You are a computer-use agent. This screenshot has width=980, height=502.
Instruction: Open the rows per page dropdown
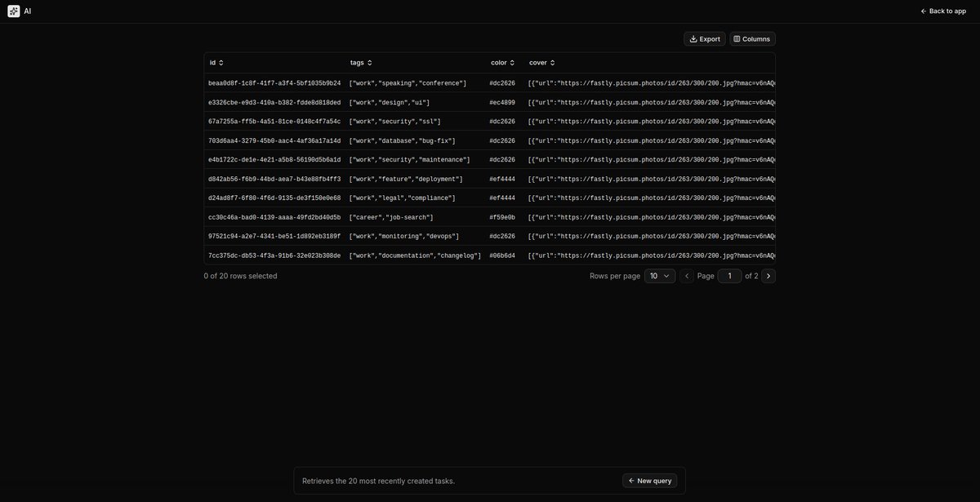[660, 276]
